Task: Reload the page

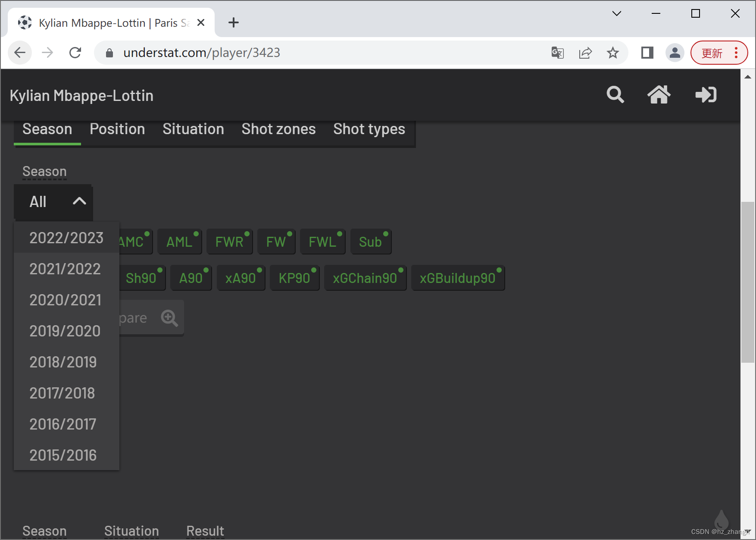Action: (75, 53)
